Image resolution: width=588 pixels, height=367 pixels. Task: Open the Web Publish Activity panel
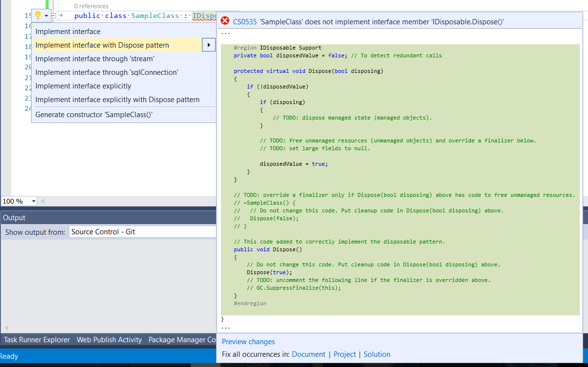[109, 339]
